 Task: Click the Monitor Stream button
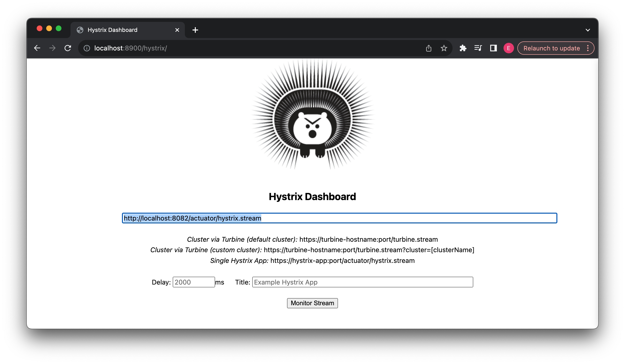312,303
